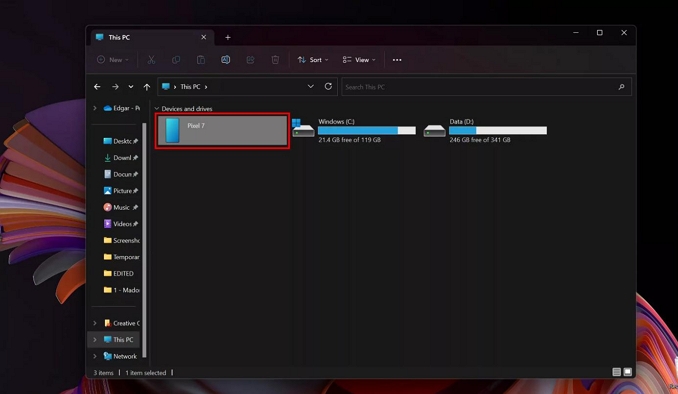Screen dimensions: 678x394
Task: Open Downloads in the sidebar
Action: coord(121,158)
